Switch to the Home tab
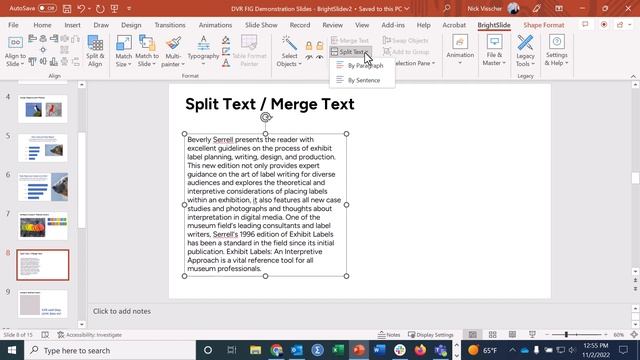The height and width of the screenshot is (360, 640). tap(42, 25)
